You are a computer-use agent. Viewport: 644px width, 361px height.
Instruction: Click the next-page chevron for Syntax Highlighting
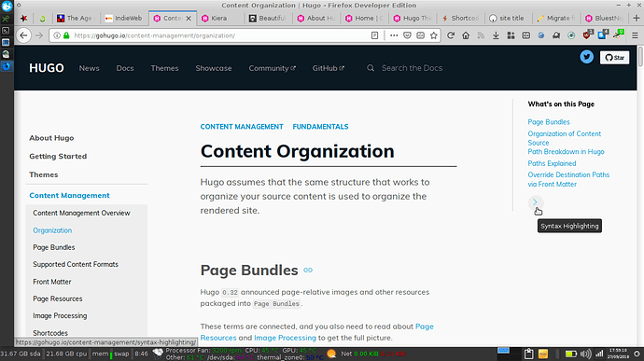535,202
